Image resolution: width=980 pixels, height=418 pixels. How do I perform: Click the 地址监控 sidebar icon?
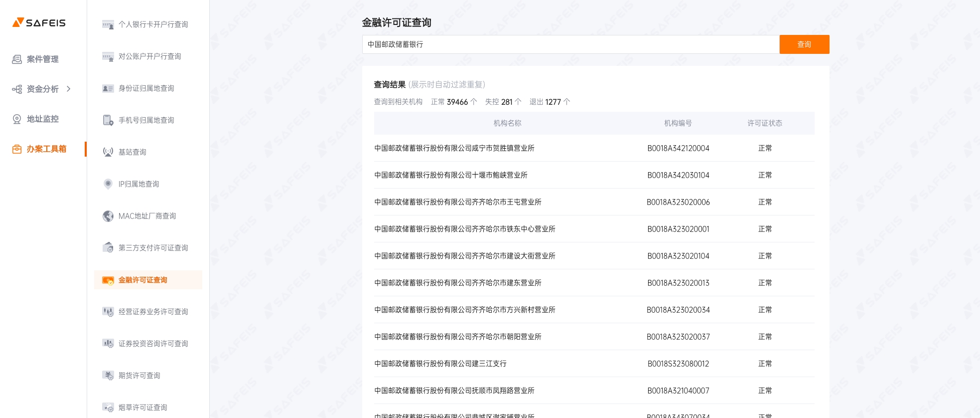pos(17,119)
